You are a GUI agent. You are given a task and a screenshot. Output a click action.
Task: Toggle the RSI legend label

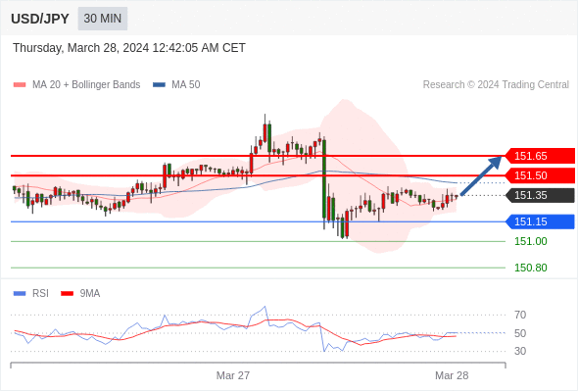pos(40,294)
